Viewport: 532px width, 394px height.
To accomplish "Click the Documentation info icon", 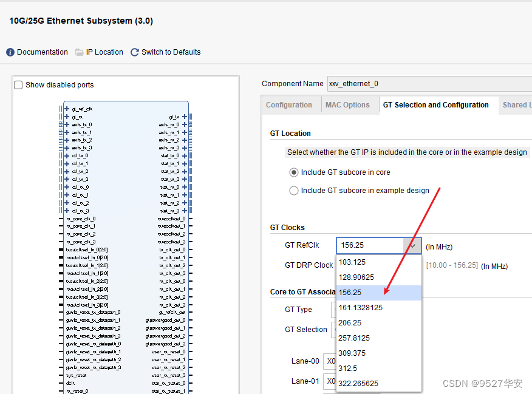I will coord(10,52).
